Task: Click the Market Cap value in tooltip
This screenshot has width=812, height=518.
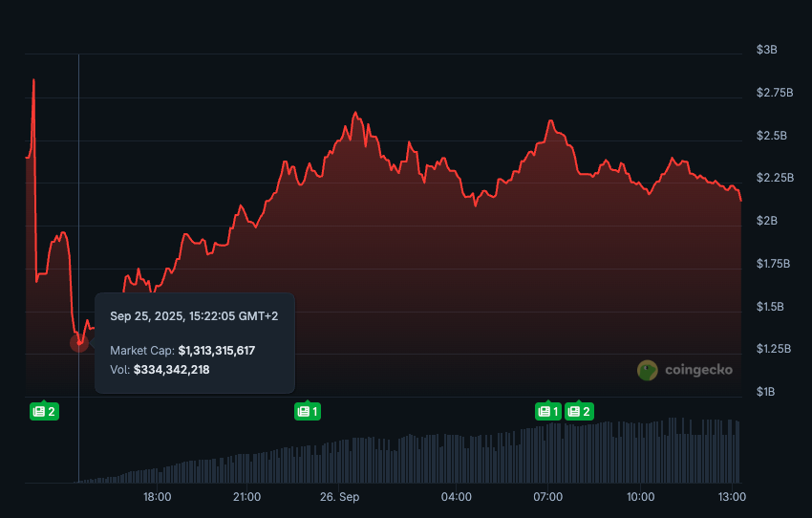Action: [x=216, y=351]
